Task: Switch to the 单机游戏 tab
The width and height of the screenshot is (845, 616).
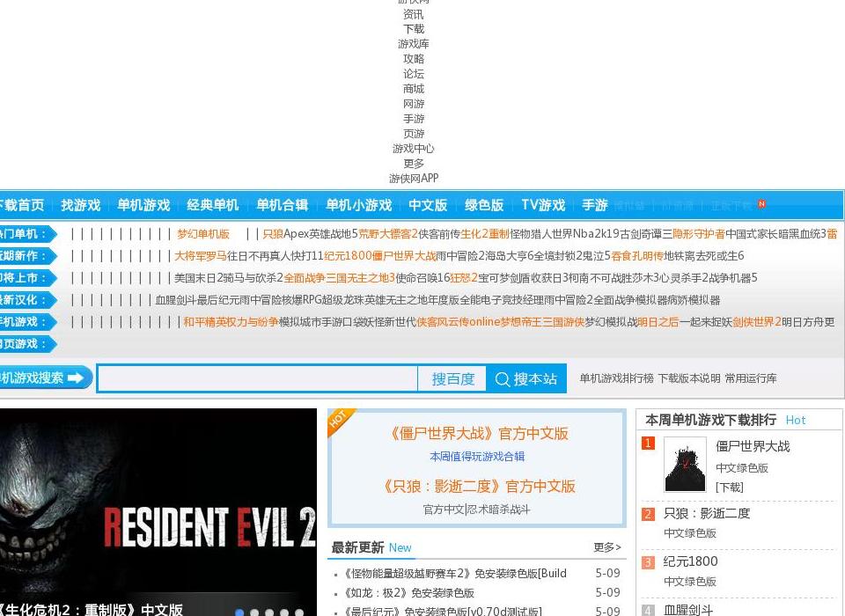Action: tap(143, 205)
